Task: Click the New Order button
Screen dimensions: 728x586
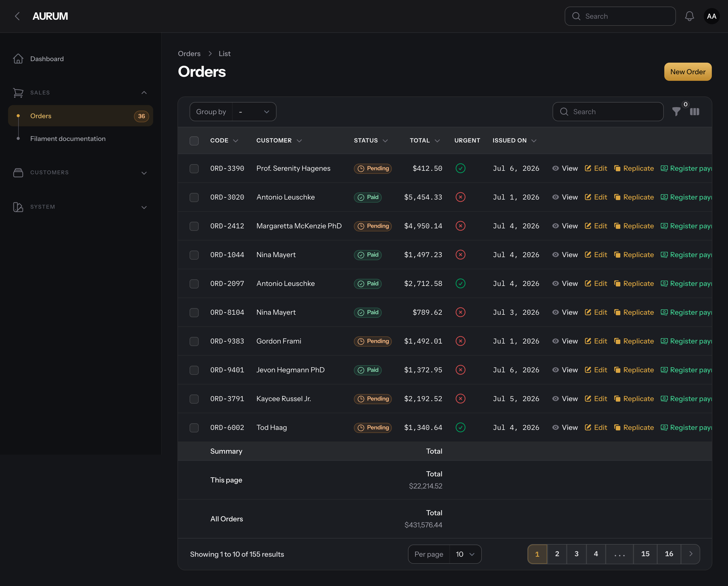Action: [x=688, y=72]
